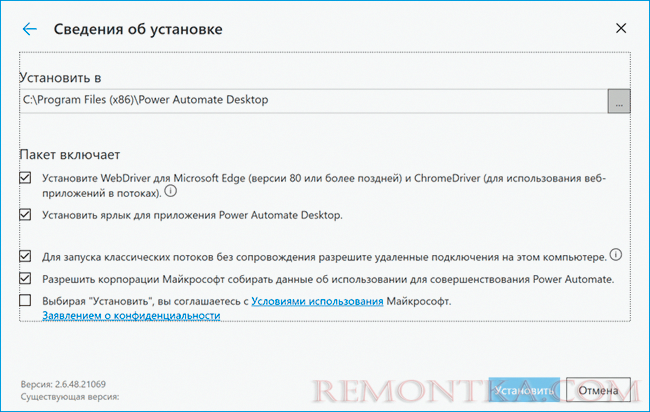The width and height of the screenshot is (650, 412).
Task: Toggle remote connections for unattended flows checkbox
Action: coord(25,256)
